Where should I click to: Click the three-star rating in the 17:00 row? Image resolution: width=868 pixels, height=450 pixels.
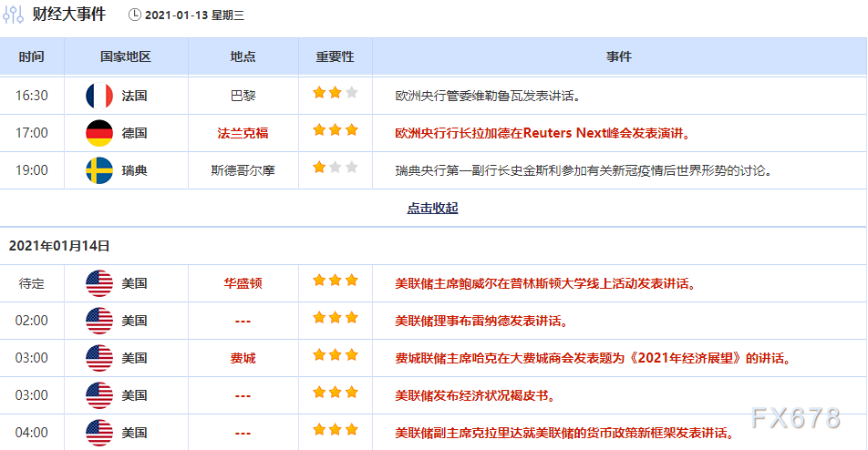click(x=335, y=130)
